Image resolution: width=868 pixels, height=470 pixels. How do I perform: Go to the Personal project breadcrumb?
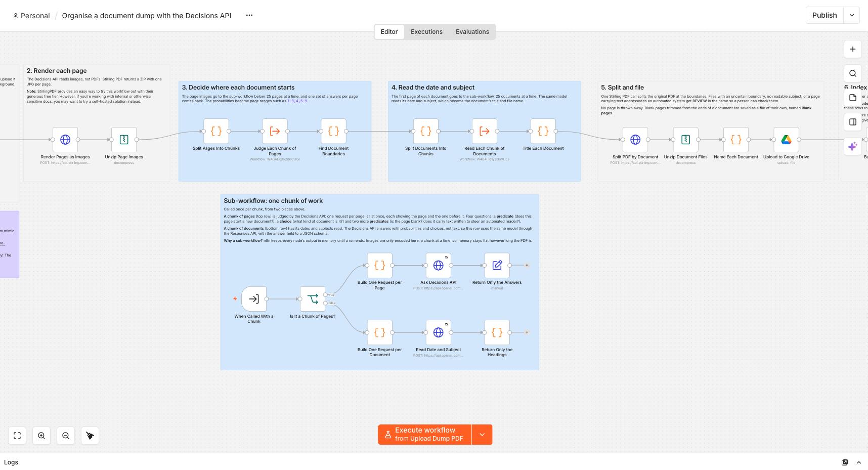[31, 16]
